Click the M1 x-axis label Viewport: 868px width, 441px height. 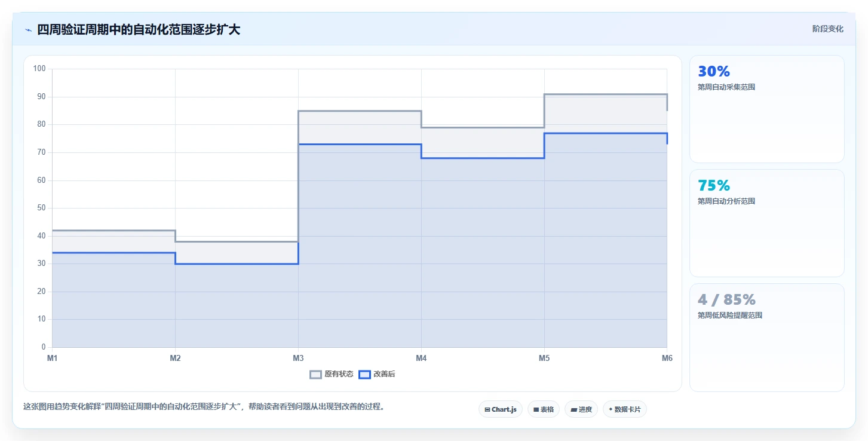(53, 358)
